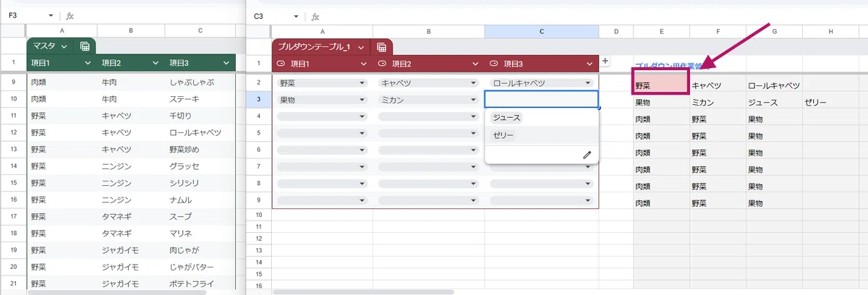Click the グラッセ cell
The width and height of the screenshot is (868, 295).
click(x=200, y=166)
